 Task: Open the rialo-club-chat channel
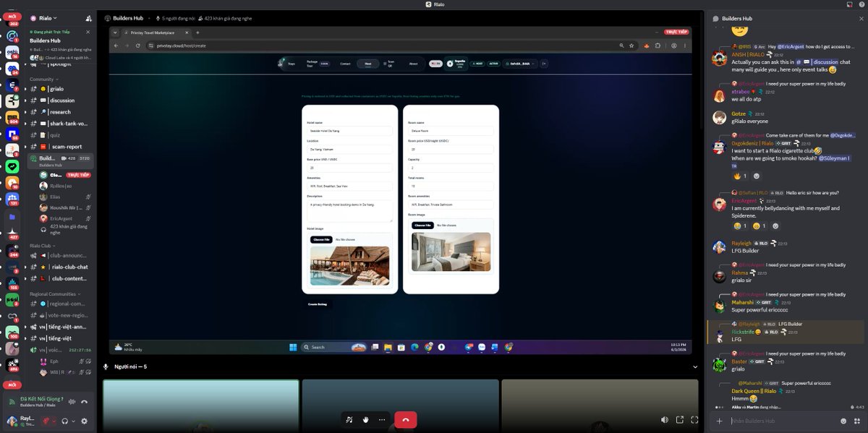[x=61, y=267]
